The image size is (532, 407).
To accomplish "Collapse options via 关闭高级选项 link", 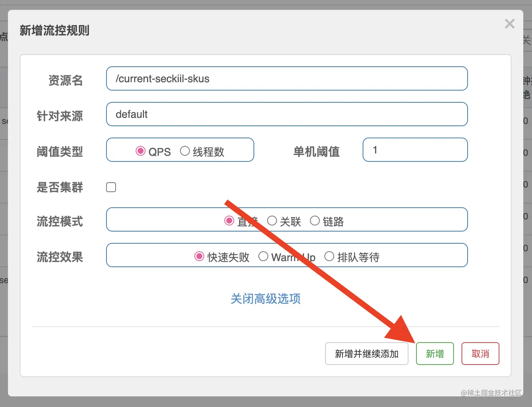I will (x=266, y=299).
